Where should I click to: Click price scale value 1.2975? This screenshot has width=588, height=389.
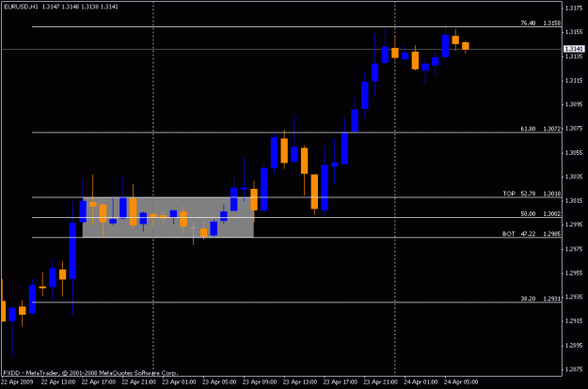pos(574,249)
